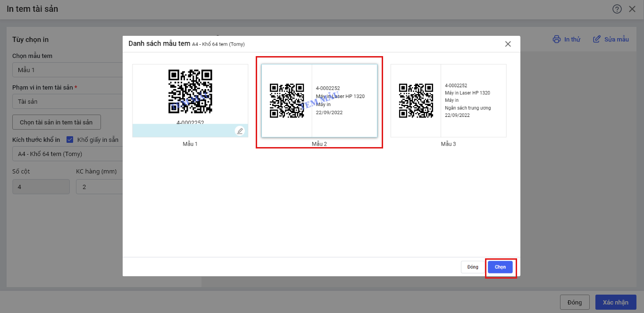Click the Mẫu 3 caption text
The height and width of the screenshot is (313, 644).
point(448,144)
